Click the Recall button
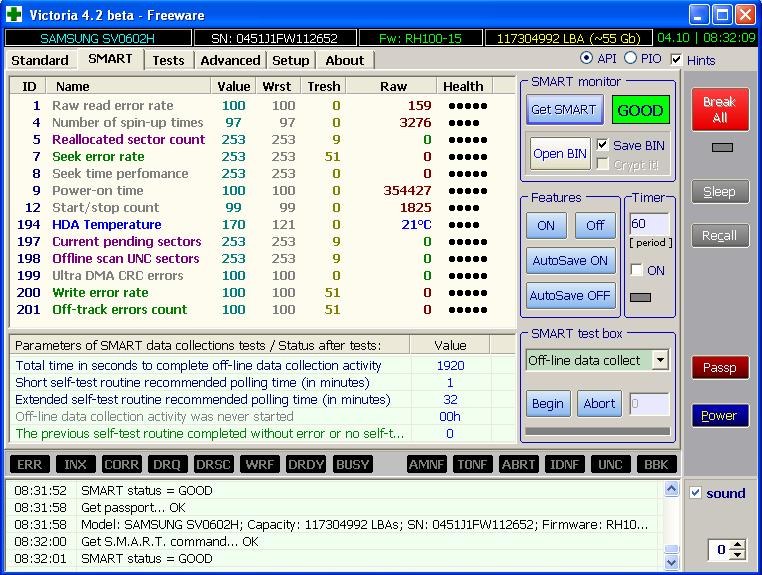The width and height of the screenshot is (762, 575). point(720,236)
